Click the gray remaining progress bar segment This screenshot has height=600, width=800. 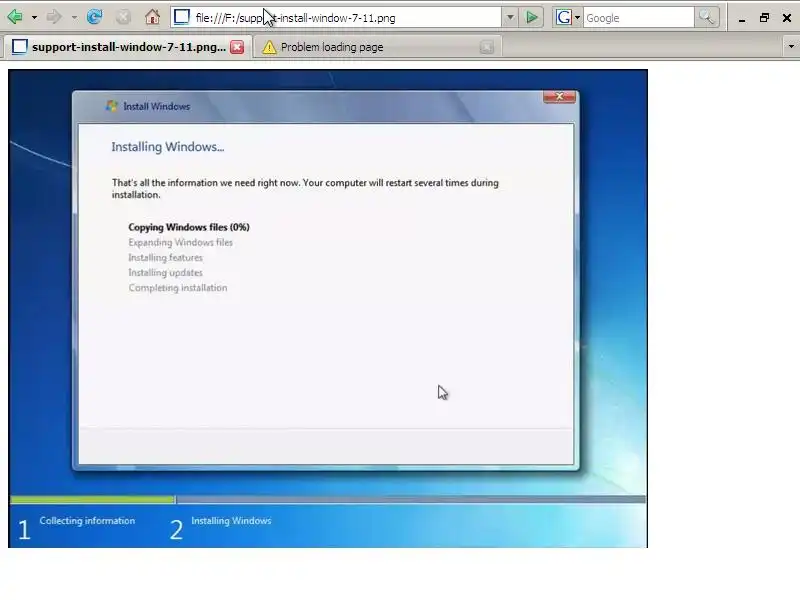pyautogui.click(x=411, y=499)
